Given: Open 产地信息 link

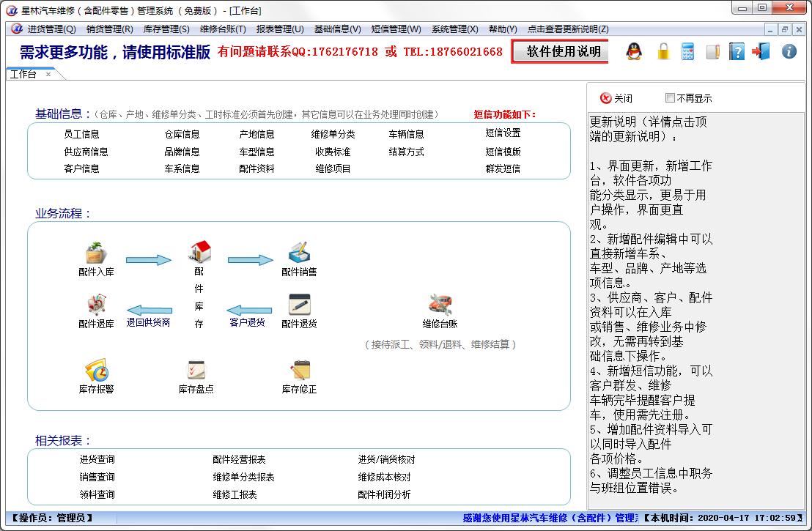Looking at the screenshot, I should click(256, 134).
